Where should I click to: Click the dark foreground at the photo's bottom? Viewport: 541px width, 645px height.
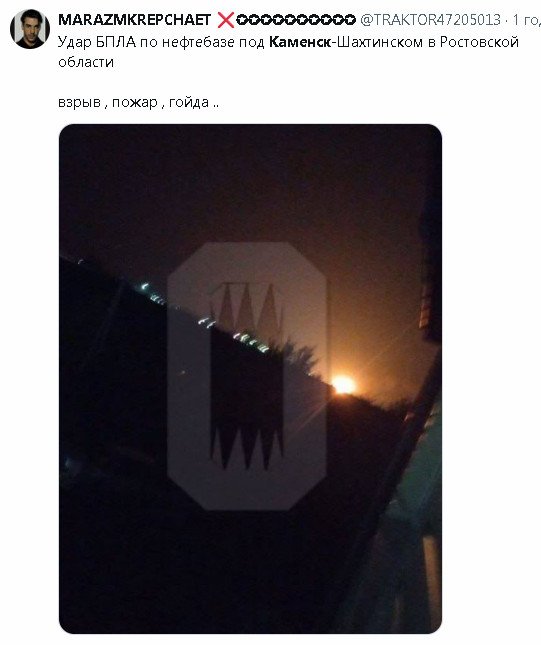206,576
